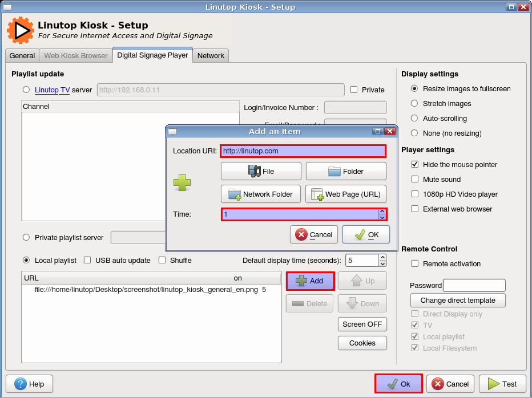Toggle Direct Display only checkbox
The image size is (532, 398).
coord(415,314)
